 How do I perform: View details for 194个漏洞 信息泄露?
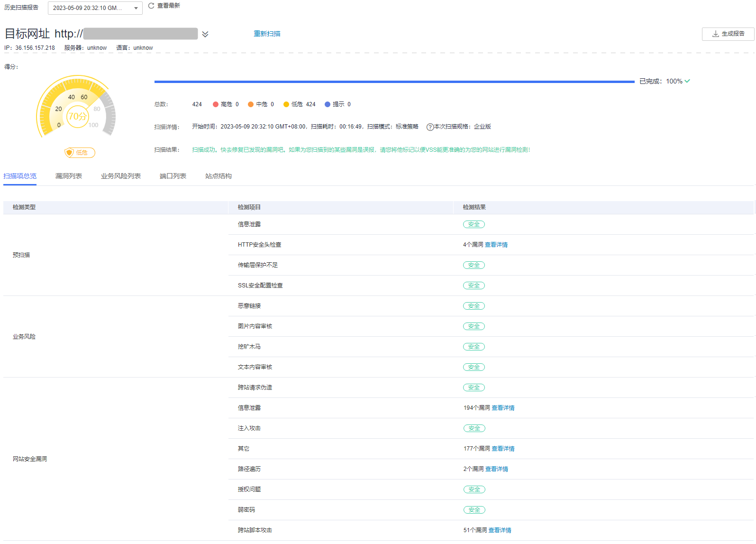(503, 408)
